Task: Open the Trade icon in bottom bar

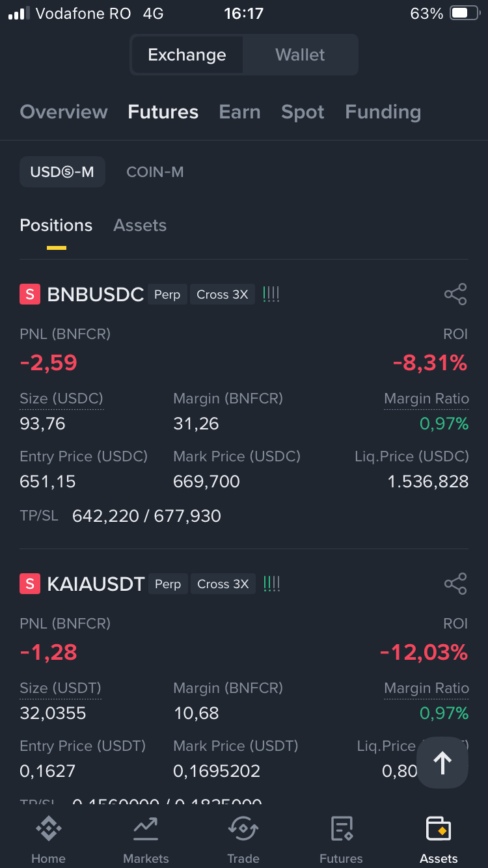Action: (x=243, y=828)
